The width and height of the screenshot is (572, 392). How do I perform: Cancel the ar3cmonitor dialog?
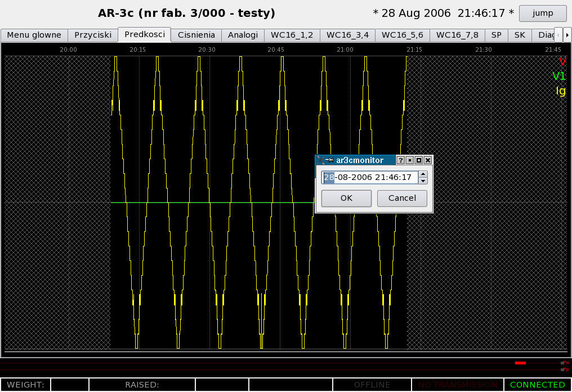pyautogui.click(x=402, y=198)
